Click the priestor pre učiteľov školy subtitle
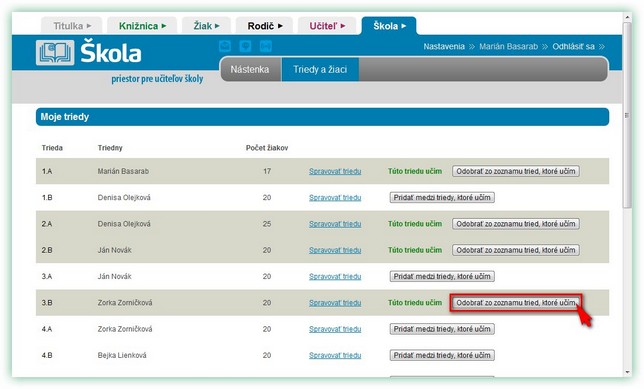This screenshot has height=389, width=644. [x=157, y=79]
